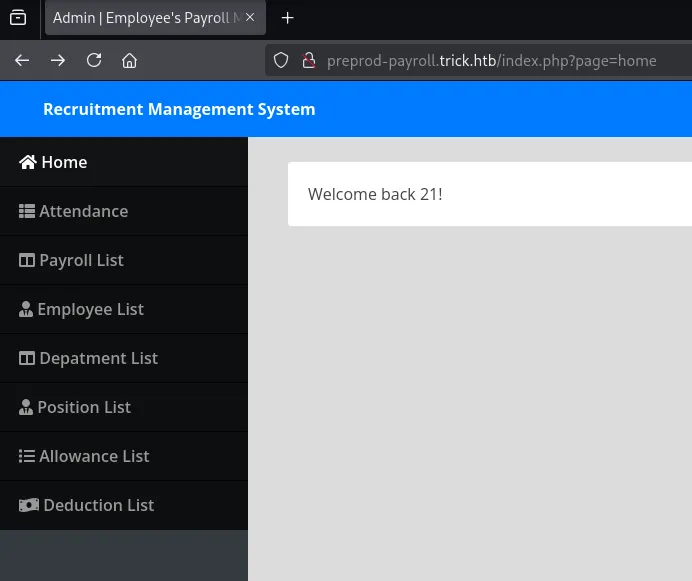Click the Payroll List columns icon
Image resolution: width=692 pixels, height=581 pixels.
click(x=27, y=260)
